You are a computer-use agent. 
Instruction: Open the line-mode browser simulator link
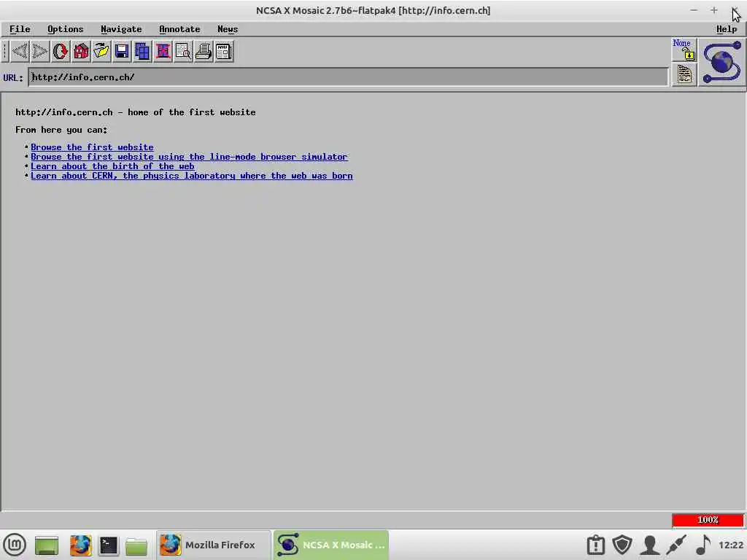pos(189,157)
